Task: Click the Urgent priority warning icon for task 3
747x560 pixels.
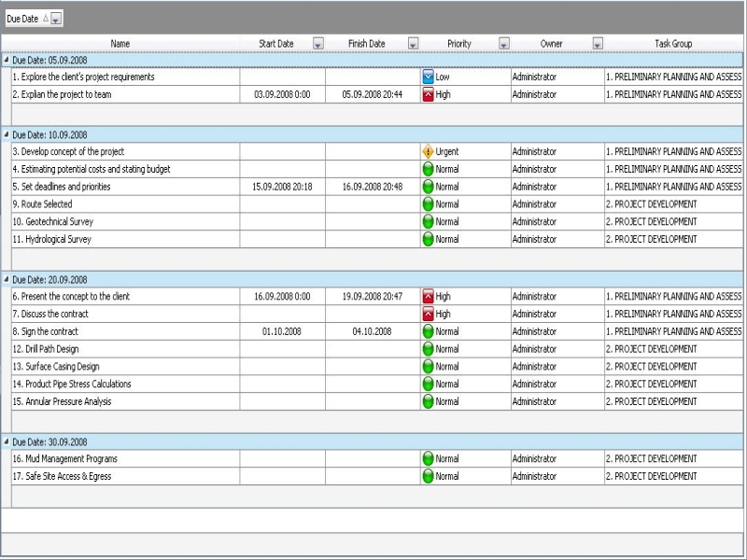Action: 429,151
